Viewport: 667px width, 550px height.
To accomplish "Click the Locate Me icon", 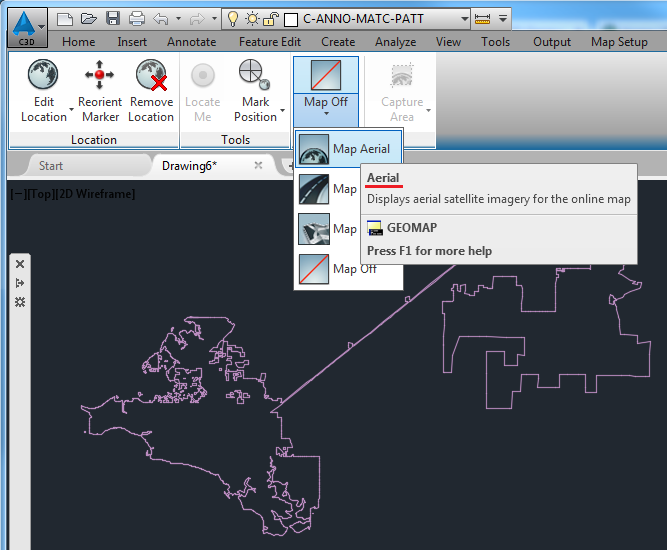I will [x=203, y=75].
